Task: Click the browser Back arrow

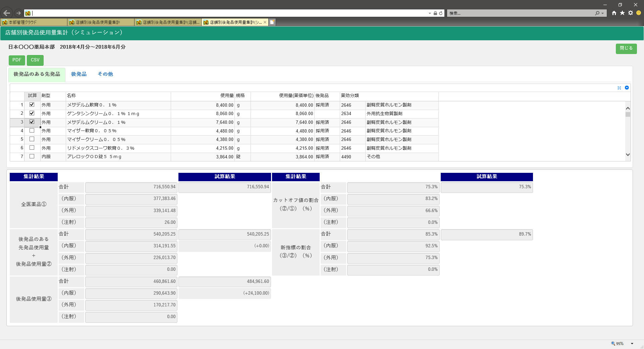Action: [7, 13]
